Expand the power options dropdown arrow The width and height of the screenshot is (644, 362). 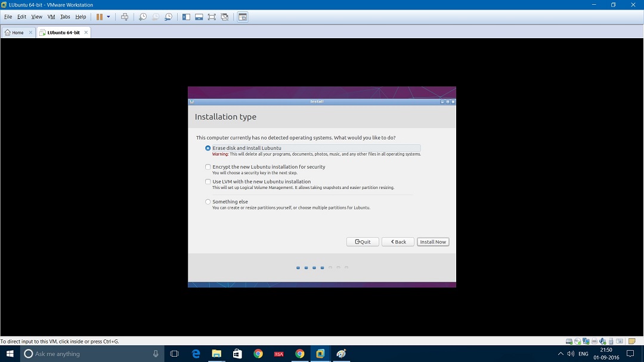[109, 17]
